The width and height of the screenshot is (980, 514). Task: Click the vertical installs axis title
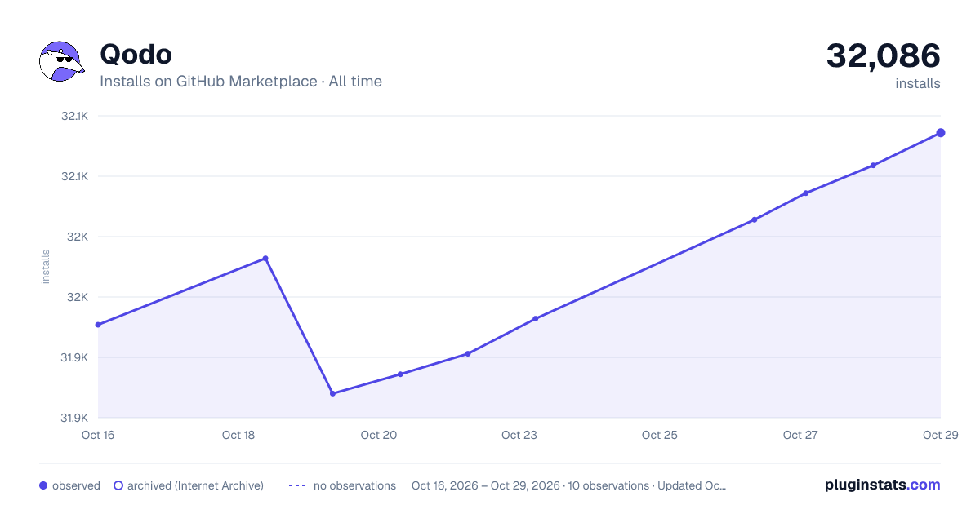point(46,267)
